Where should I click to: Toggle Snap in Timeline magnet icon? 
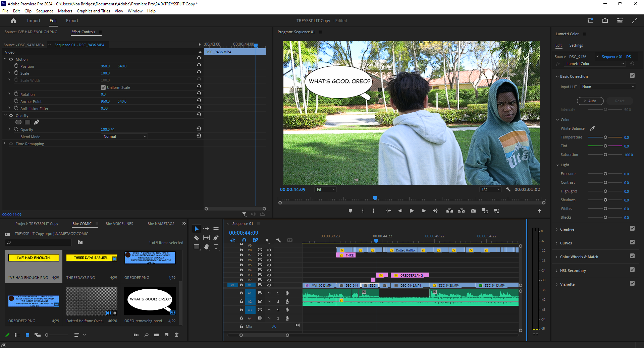point(244,240)
